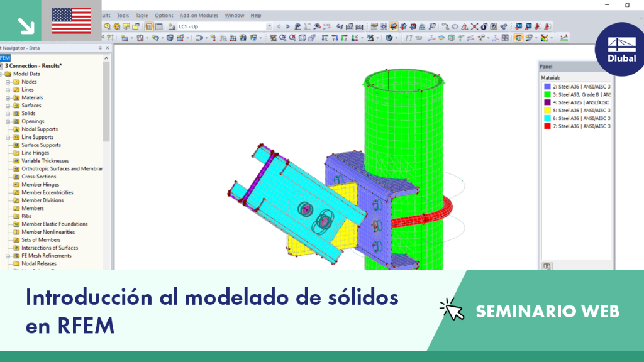Image resolution: width=644 pixels, height=362 pixels.
Task: Toggle the highlighted work plane icon
Action: pyautogui.click(x=394, y=26)
